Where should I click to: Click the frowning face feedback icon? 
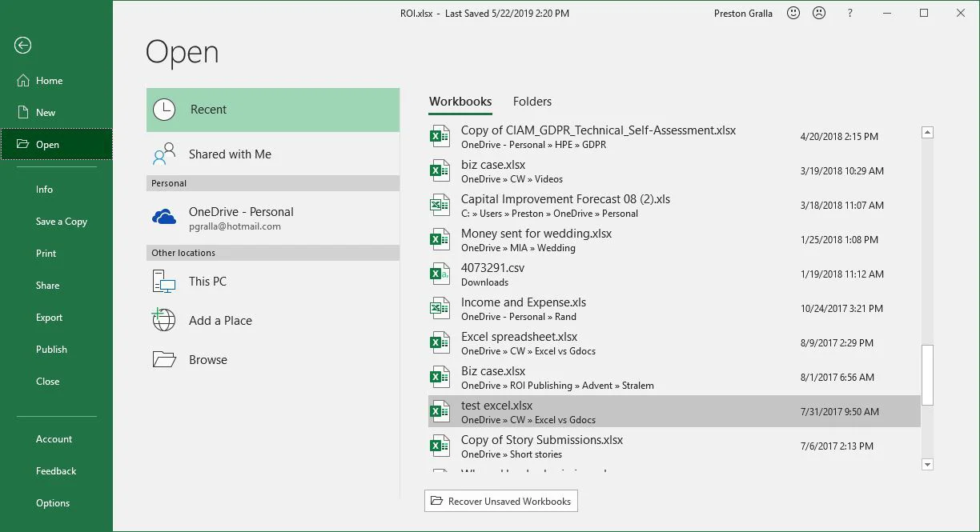click(x=819, y=13)
